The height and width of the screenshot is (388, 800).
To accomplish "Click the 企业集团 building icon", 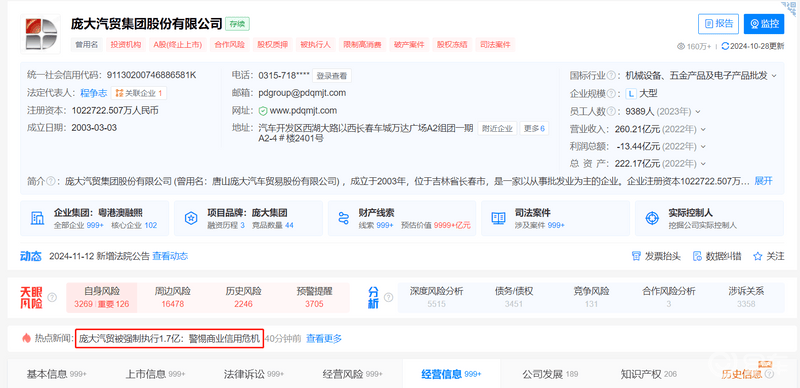I will click(x=37, y=218).
